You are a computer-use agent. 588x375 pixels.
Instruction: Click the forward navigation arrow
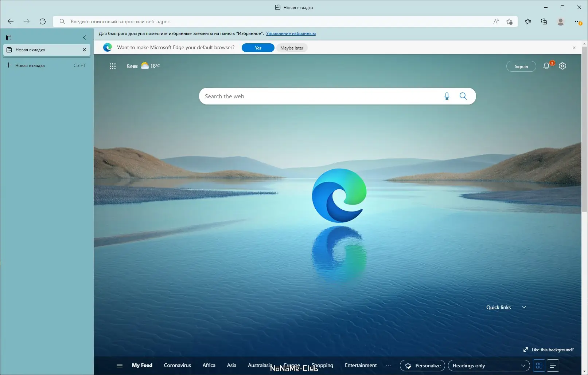pyautogui.click(x=27, y=21)
